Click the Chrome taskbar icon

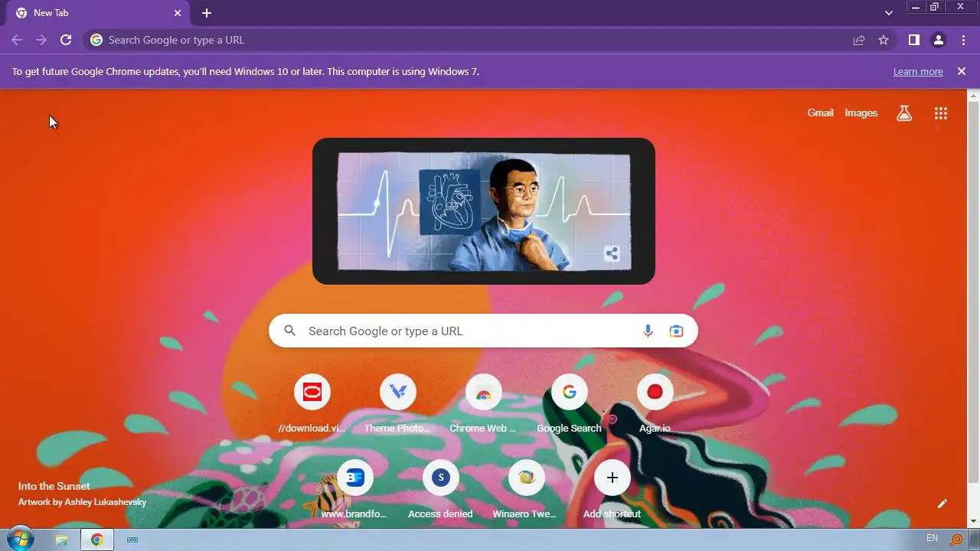click(x=97, y=540)
